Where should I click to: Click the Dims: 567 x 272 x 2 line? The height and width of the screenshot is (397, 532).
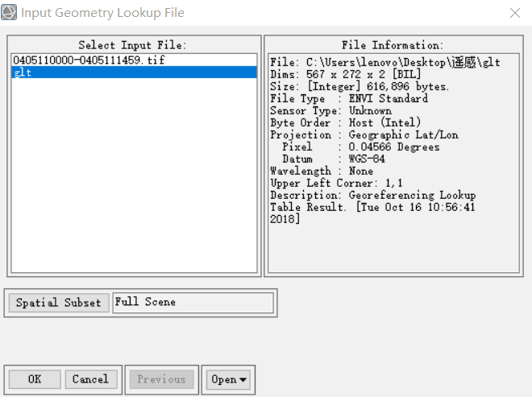[x=345, y=74]
